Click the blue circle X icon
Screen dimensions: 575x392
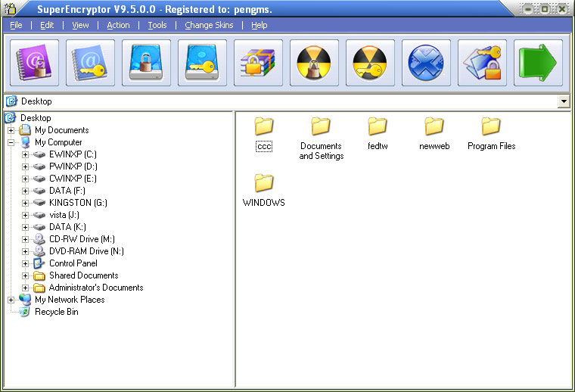[x=426, y=63]
